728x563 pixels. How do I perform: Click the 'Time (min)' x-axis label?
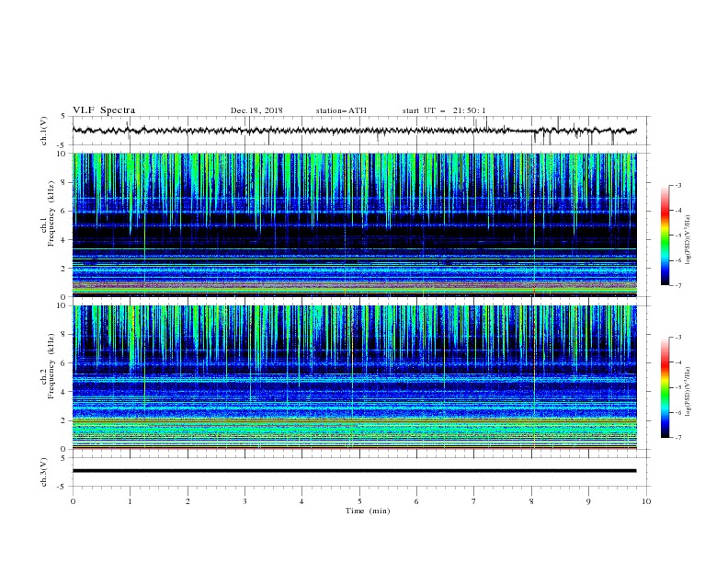tap(368, 511)
